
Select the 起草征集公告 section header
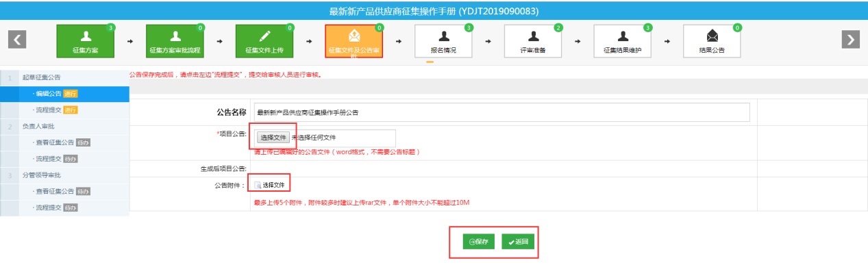41,77
